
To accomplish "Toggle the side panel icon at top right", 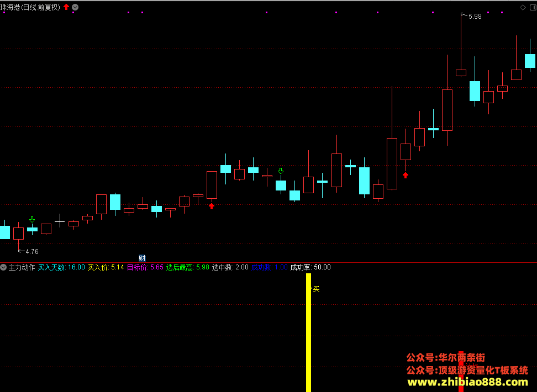I will tap(532, 8).
